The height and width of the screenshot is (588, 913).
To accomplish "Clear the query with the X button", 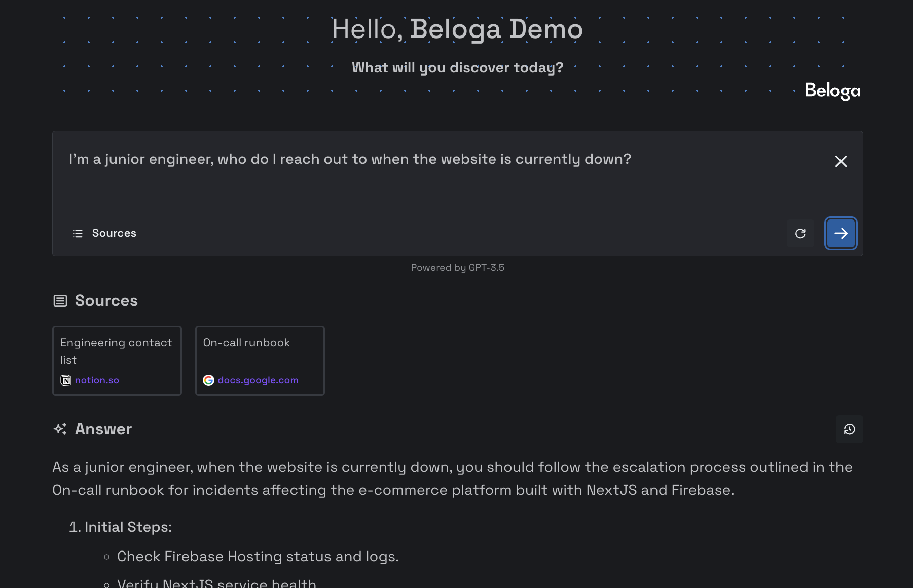I will (x=841, y=162).
